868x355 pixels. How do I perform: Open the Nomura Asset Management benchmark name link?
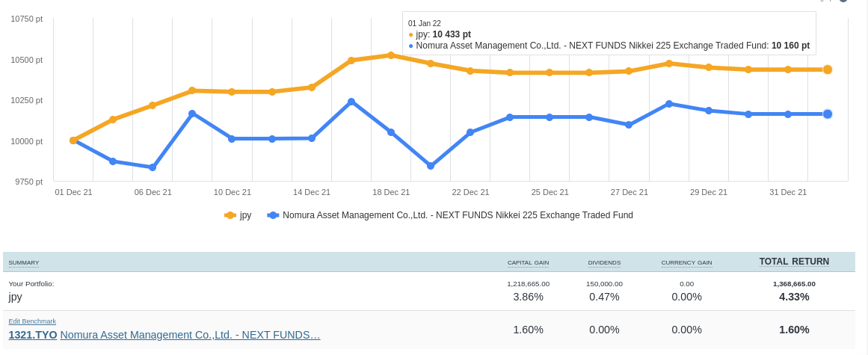click(190, 335)
